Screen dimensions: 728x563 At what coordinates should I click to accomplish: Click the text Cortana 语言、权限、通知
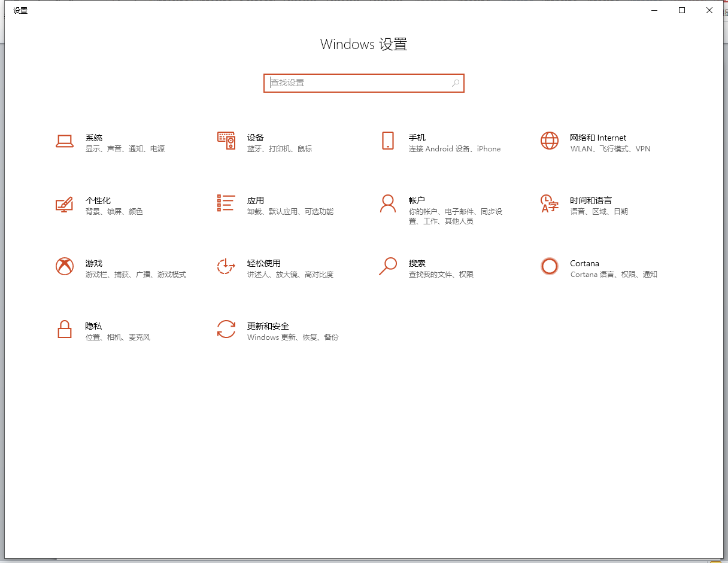614,275
